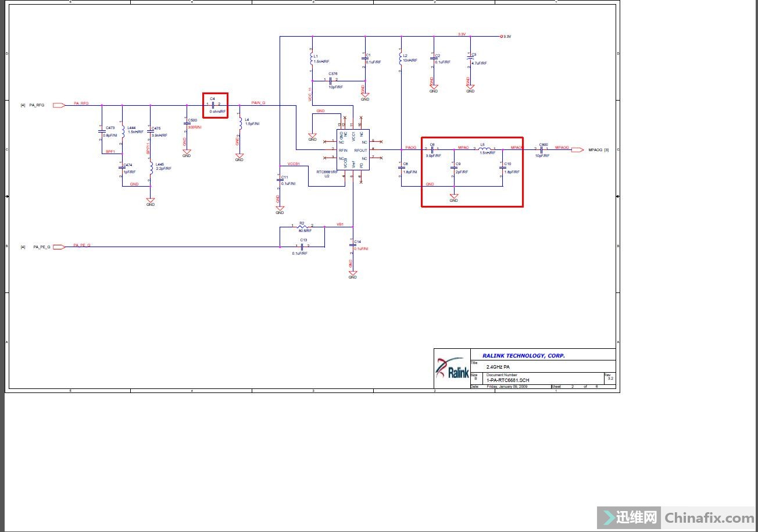Select capacitor C473 0.8pF/NI
Viewport: 758px width, 532px height.
point(102,132)
